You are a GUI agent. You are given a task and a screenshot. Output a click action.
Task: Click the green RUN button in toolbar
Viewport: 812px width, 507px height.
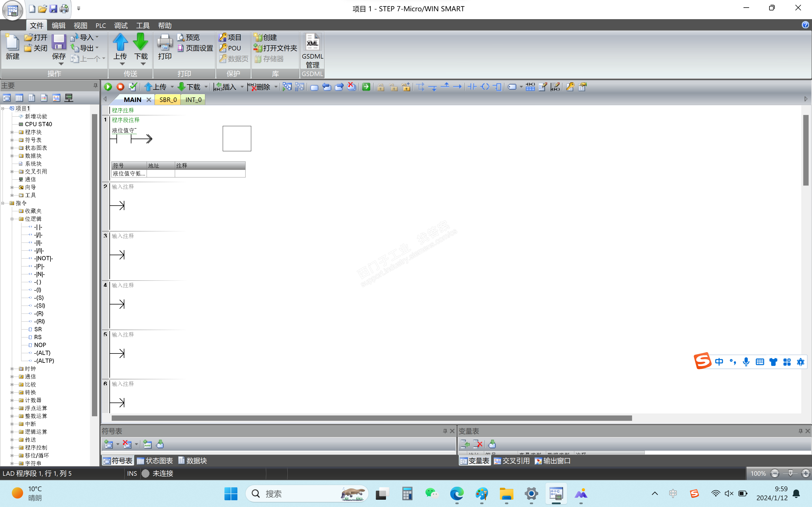(x=108, y=87)
